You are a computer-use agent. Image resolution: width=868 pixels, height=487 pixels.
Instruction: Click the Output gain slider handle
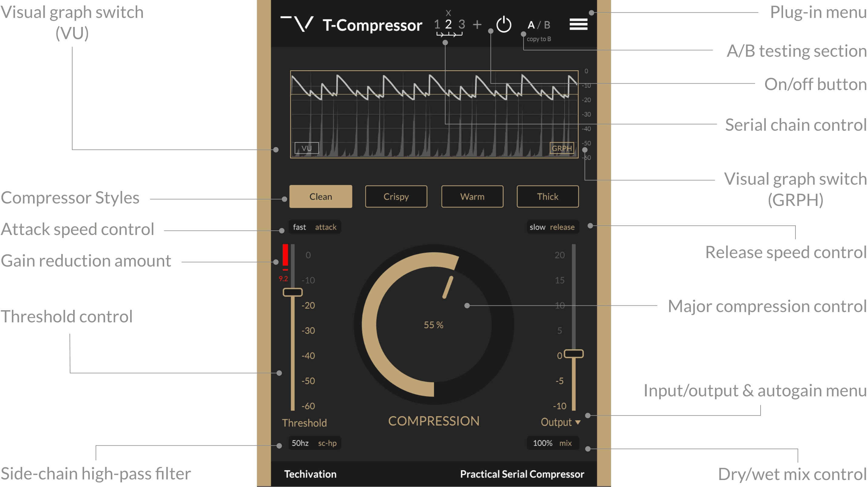pyautogui.click(x=574, y=354)
